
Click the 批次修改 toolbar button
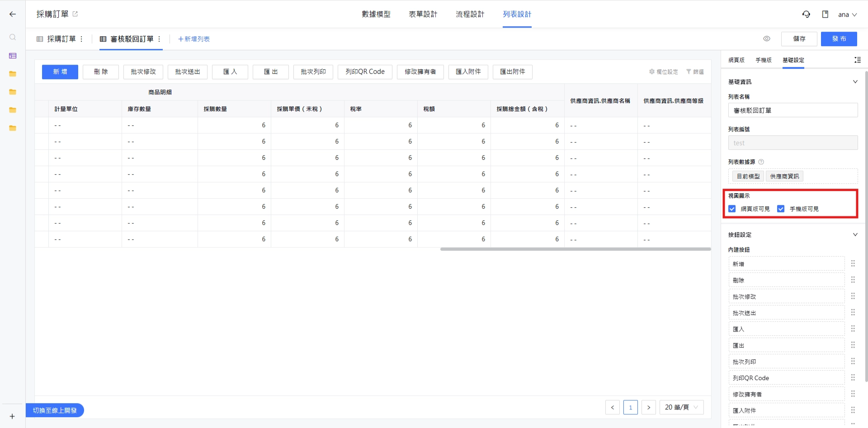143,72
